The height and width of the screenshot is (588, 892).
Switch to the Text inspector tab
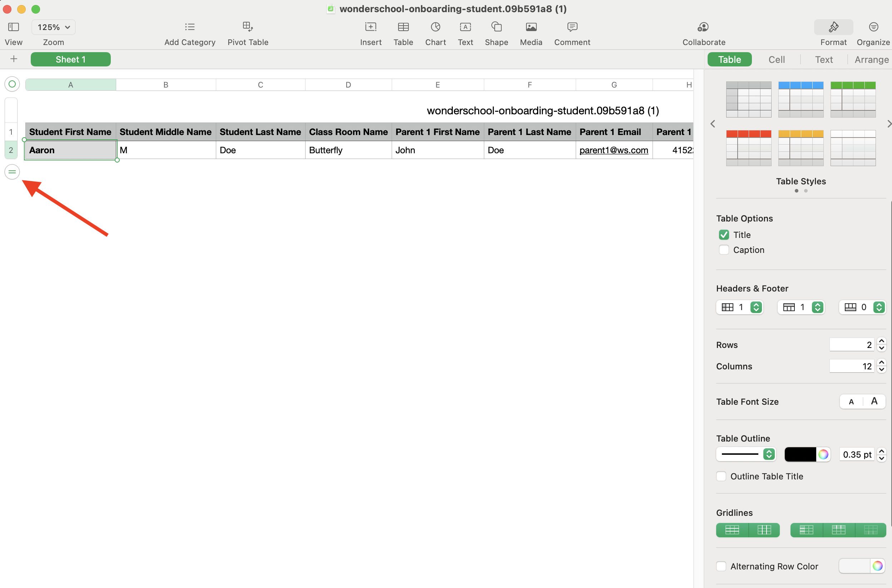[x=824, y=59]
